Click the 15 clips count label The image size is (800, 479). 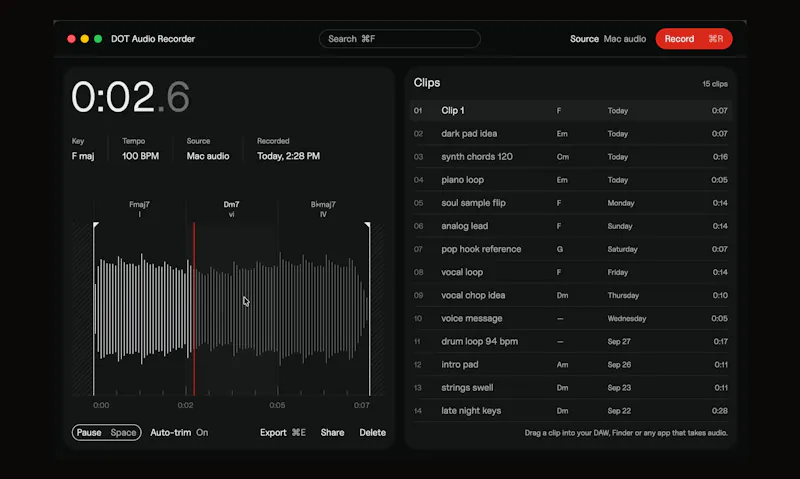[x=715, y=84]
